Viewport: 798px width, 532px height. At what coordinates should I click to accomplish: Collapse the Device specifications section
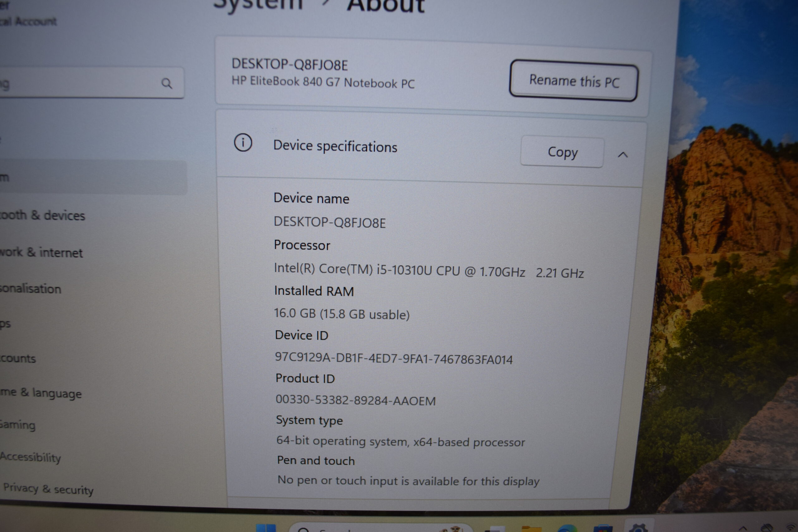(x=623, y=155)
